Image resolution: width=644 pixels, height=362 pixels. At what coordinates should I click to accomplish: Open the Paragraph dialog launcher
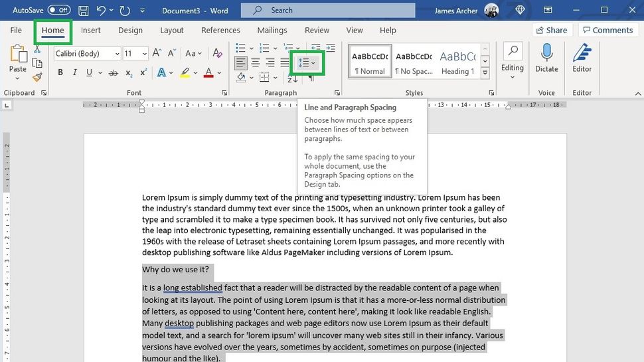coord(337,93)
